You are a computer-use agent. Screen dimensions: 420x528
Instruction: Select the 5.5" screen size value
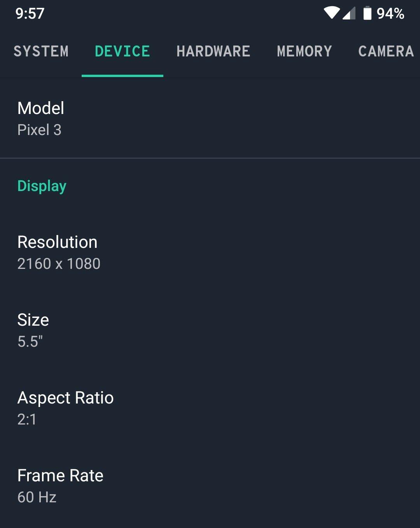pos(30,342)
